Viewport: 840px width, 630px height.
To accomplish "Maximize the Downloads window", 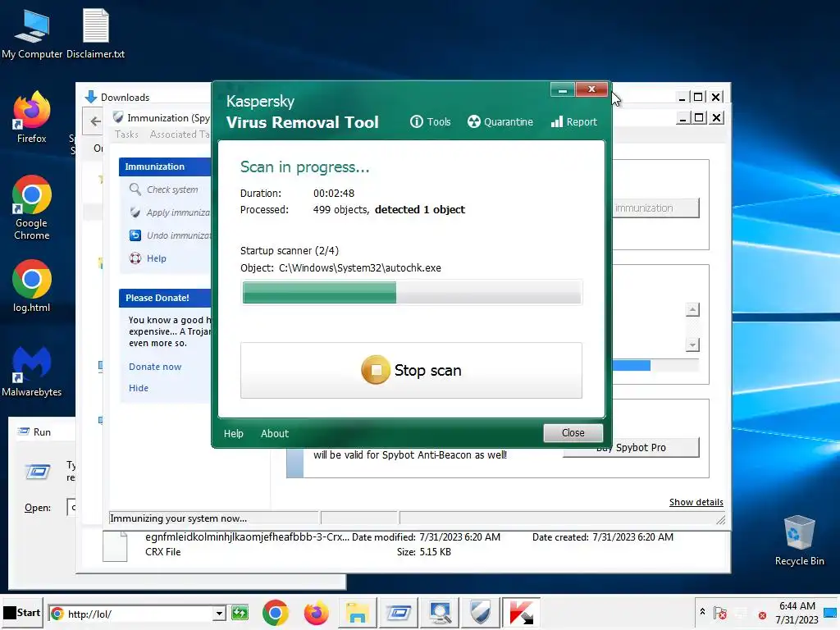I will [x=698, y=97].
